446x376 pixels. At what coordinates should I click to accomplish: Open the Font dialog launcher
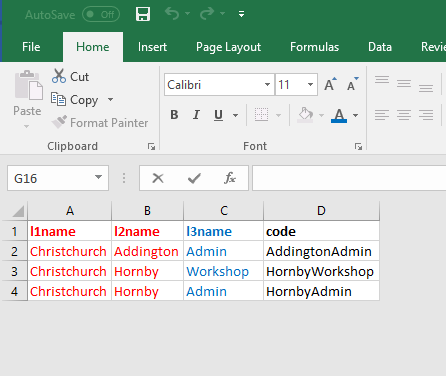(x=358, y=146)
